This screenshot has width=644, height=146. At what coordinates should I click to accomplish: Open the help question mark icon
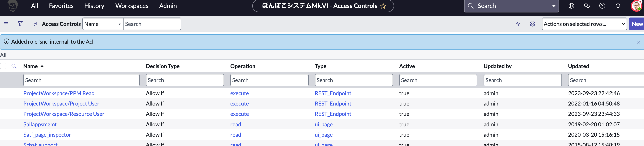[602, 6]
